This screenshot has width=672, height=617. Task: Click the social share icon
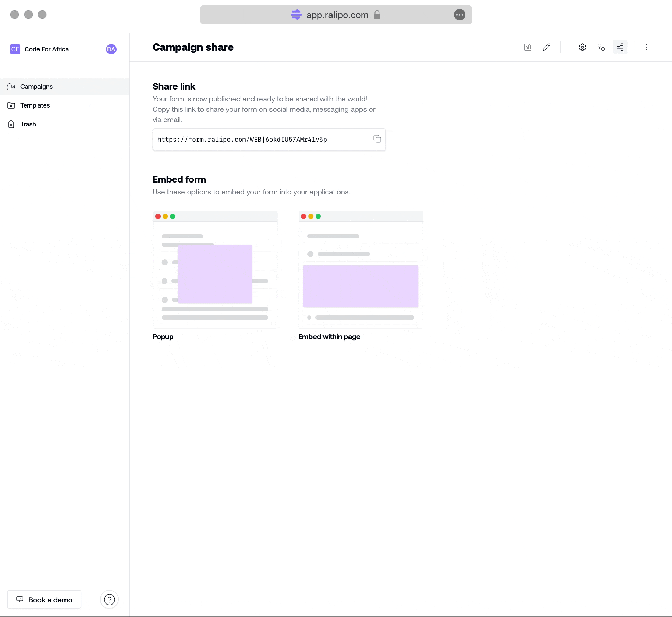620,47
